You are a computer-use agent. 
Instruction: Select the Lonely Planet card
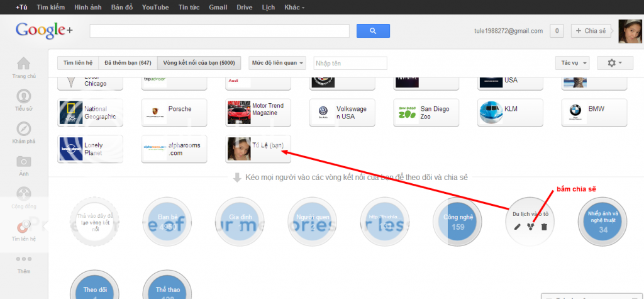click(91, 149)
